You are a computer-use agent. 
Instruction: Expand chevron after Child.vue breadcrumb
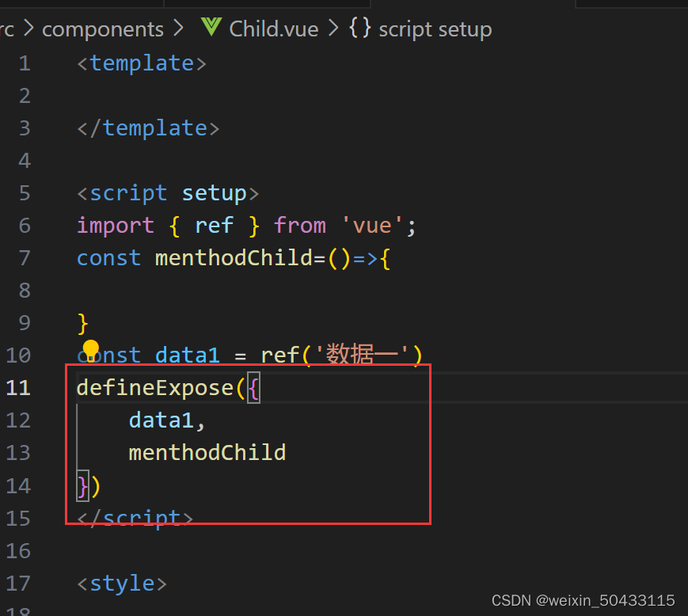(334, 29)
